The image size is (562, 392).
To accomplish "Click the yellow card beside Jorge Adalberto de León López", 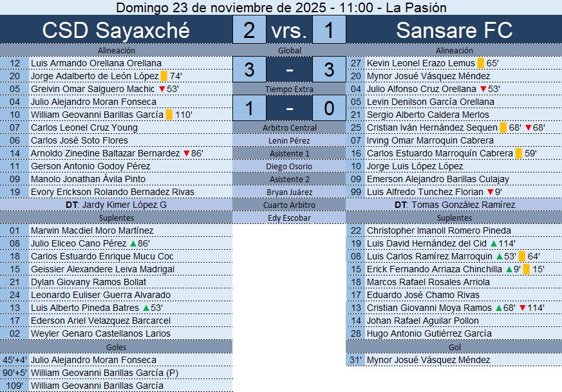I will (x=164, y=76).
